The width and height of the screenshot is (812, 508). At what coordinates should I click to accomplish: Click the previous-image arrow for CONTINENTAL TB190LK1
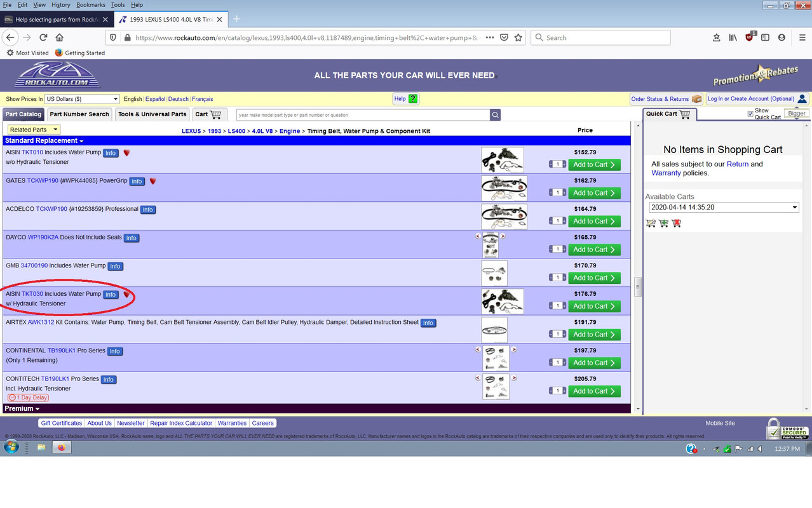point(478,349)
